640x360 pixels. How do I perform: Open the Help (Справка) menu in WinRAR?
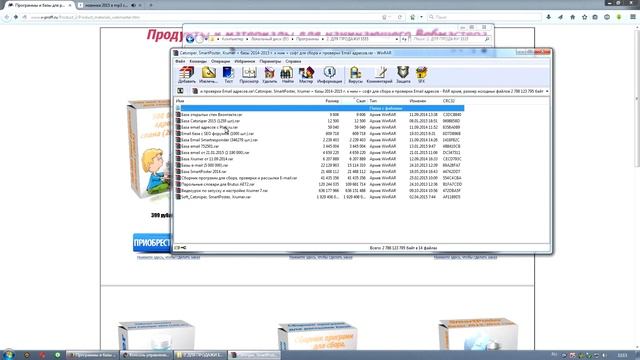pos(293,61)
